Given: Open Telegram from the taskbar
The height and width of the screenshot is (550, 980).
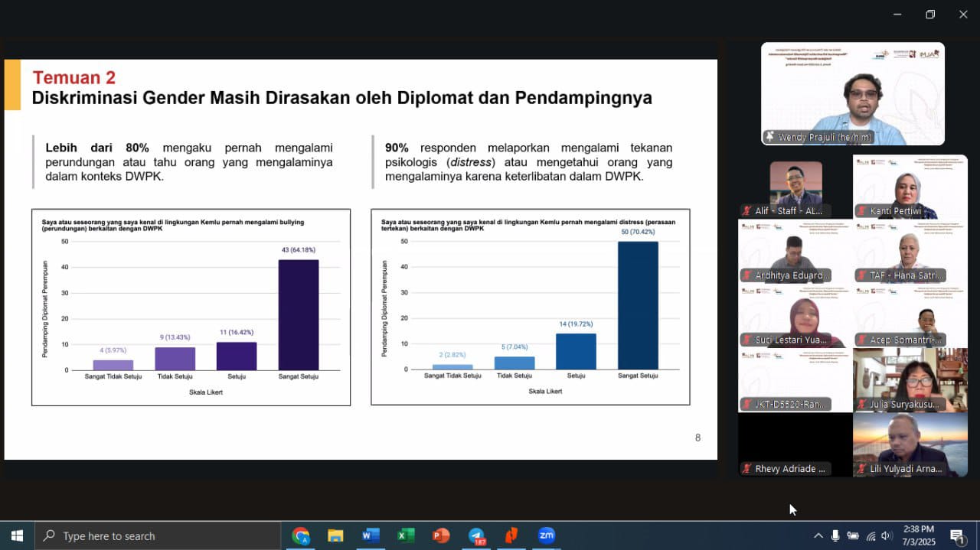Looking at the screenshot, I should pos(476,535).
